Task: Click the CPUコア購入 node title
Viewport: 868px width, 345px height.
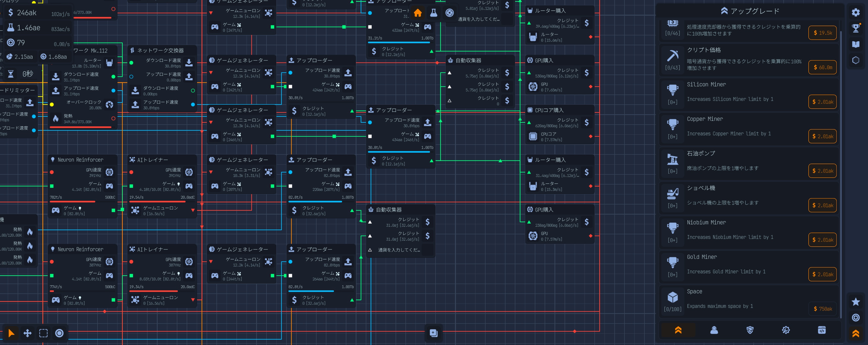Action: (x=549, y=110)
